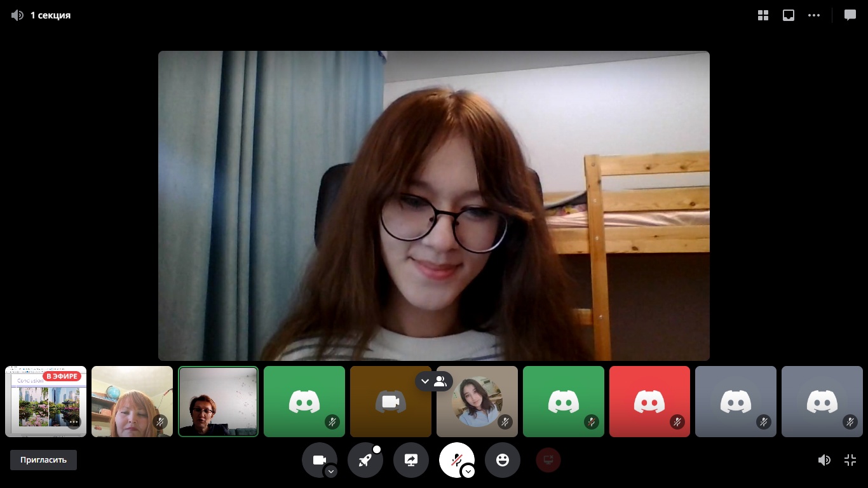Screen dimensions: 868x488
Task: Share your screen
Action: [411, 460]
